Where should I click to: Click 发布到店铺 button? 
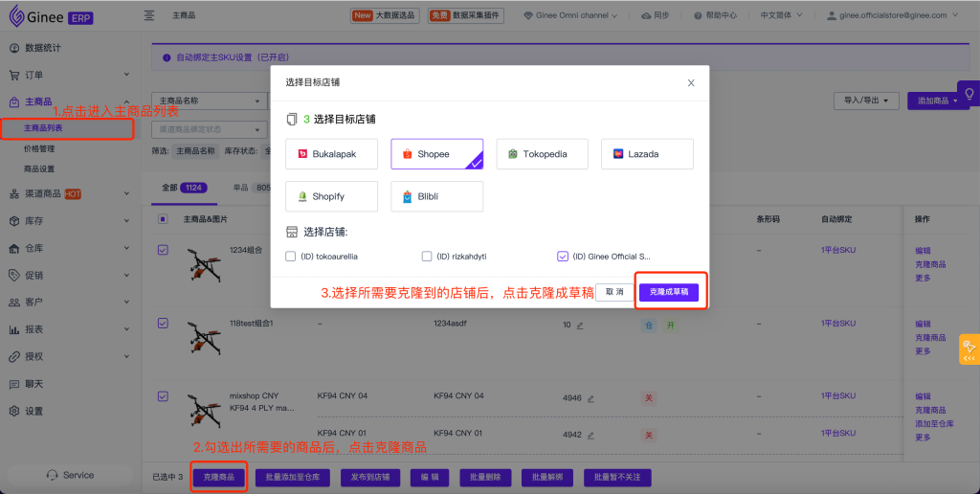[370, 477]
